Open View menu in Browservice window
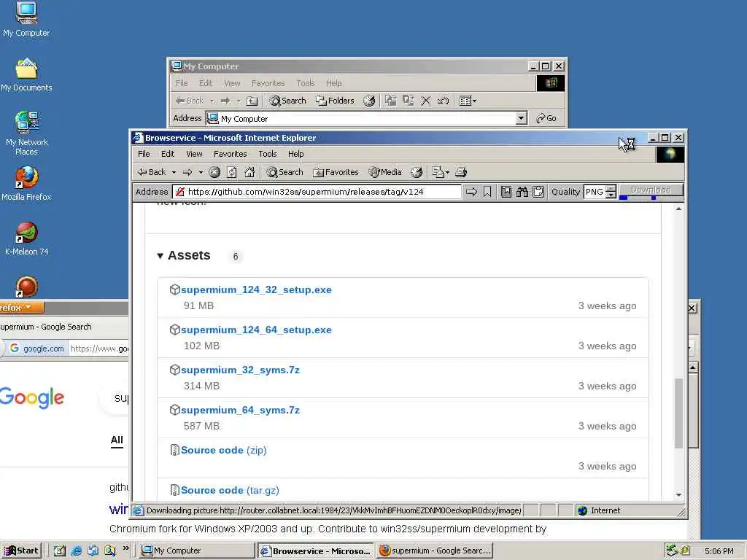The width and height of the screenshot is (747, 560). pyautogui.click(x=194, y=154)
